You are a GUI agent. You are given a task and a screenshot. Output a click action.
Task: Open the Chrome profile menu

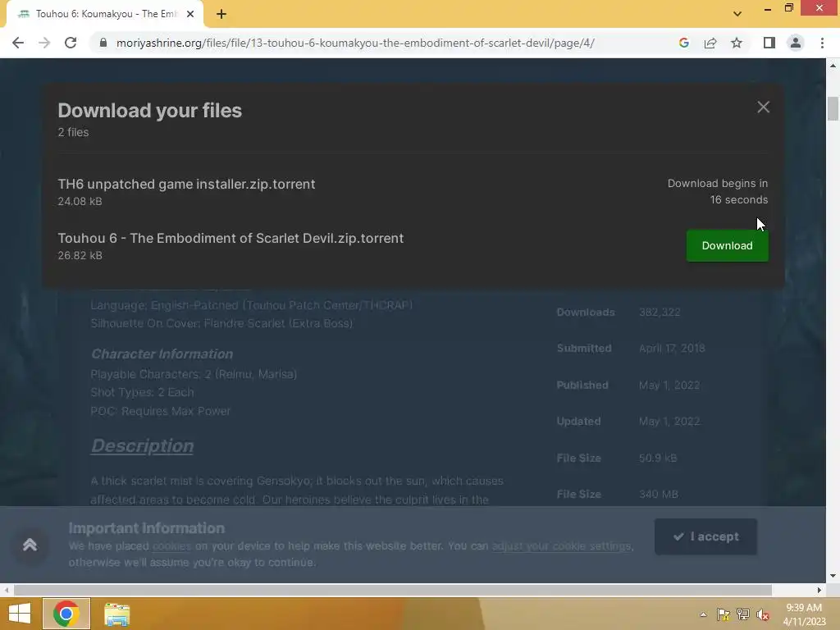(796, 43)
